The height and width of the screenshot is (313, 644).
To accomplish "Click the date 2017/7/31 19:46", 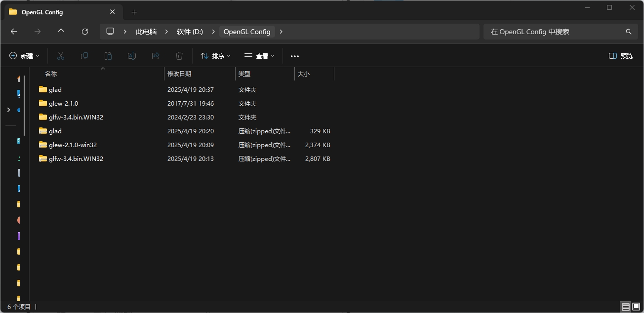I will tap(191, 103).
